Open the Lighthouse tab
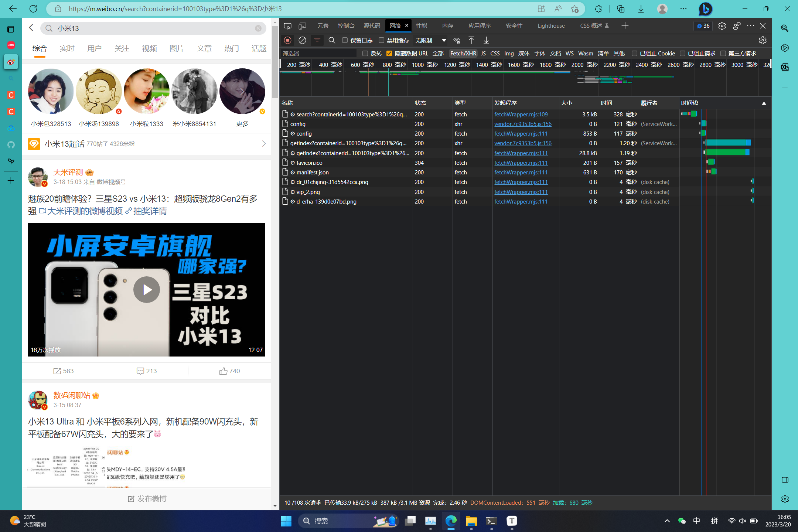This screenshot has height=532, width=798. click(551, 26)
